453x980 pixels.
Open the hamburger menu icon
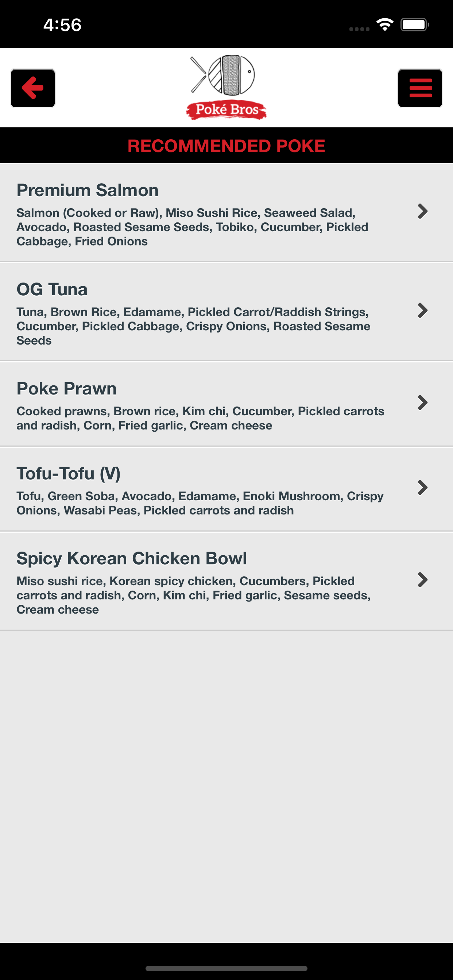click(420, 88)
